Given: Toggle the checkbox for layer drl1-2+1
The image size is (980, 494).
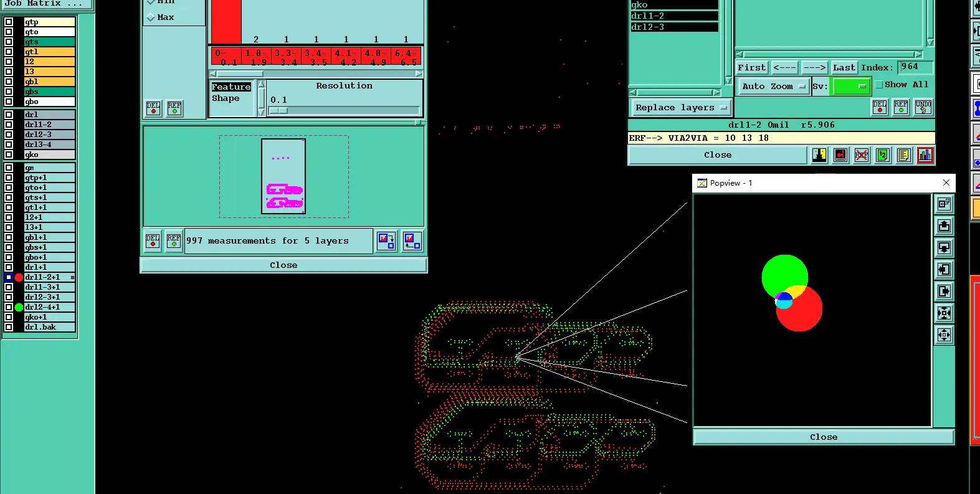Looking at the screenshot, I should coord(9,277).
